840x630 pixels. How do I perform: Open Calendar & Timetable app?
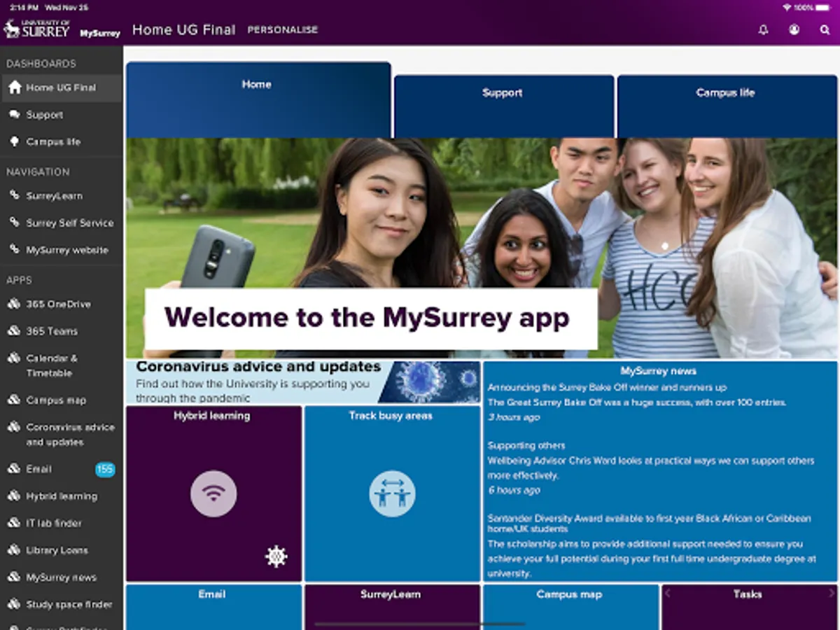click(x=62, y=365)
